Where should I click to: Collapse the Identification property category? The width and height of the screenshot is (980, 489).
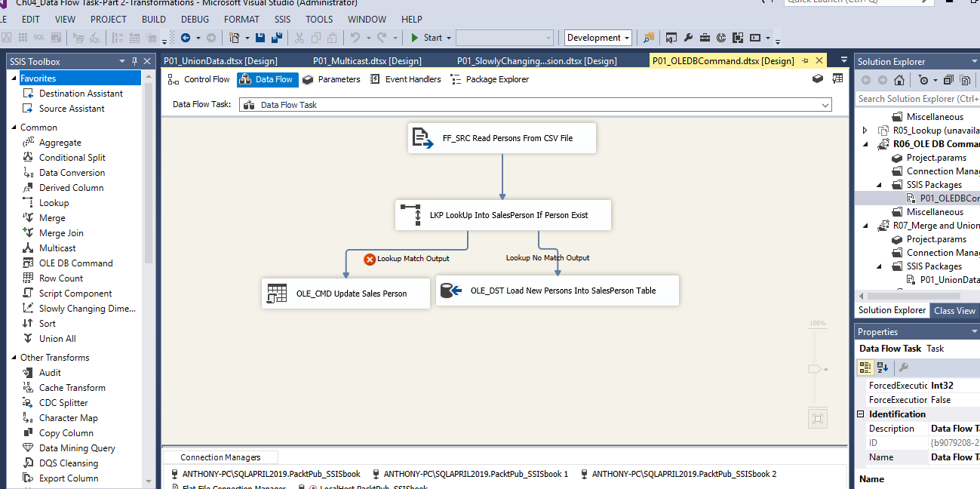point(861,414)
